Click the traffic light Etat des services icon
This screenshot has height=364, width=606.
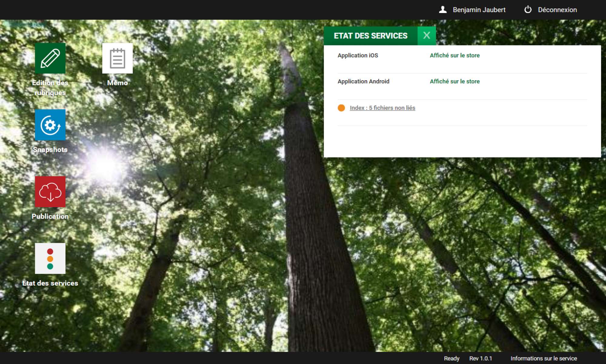[50, 258]
